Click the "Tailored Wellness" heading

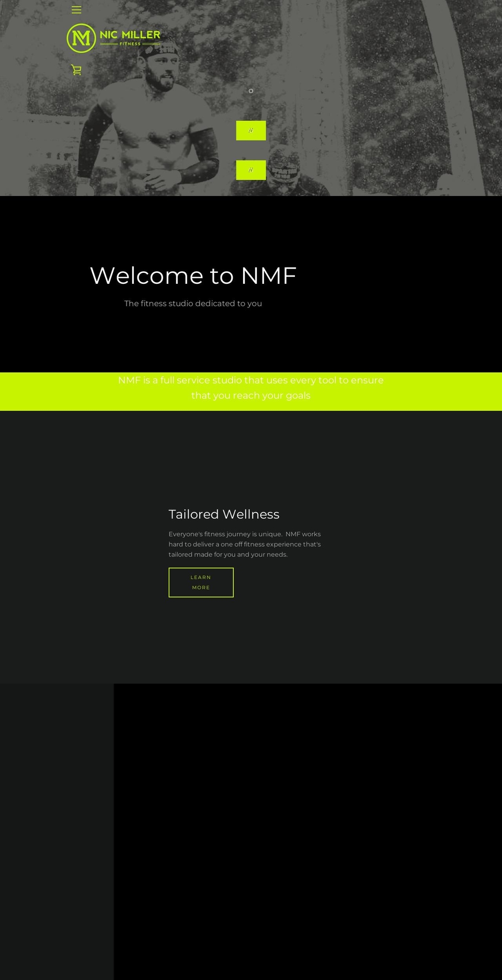click(x=224, y=514)
